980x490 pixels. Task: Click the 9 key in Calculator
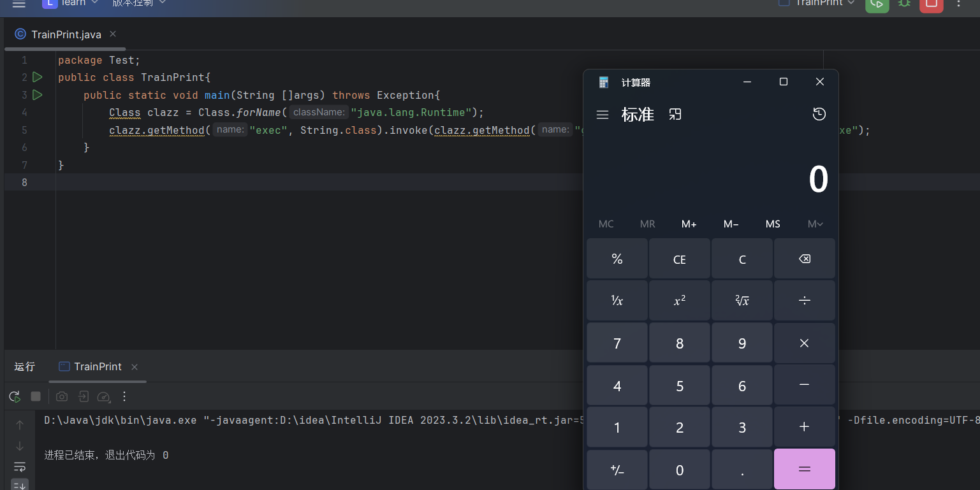pos(742,343)
